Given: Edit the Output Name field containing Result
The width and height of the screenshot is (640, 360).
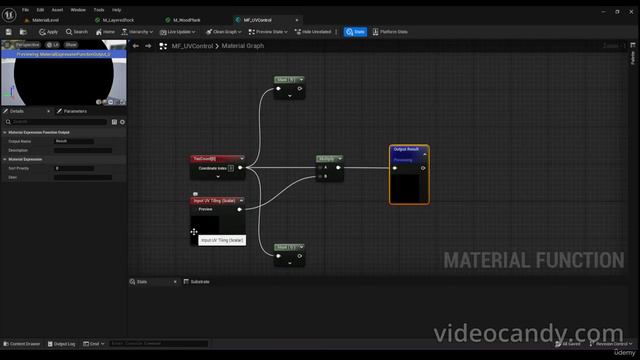Looking at the screenshot, I should coord(74,141).
